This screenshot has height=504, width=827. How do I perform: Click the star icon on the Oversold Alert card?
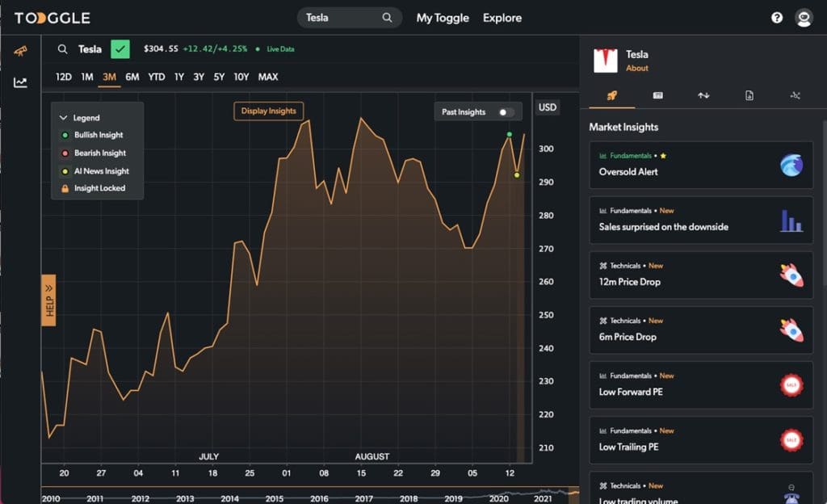pyautogui.click(x=663, y=156)
